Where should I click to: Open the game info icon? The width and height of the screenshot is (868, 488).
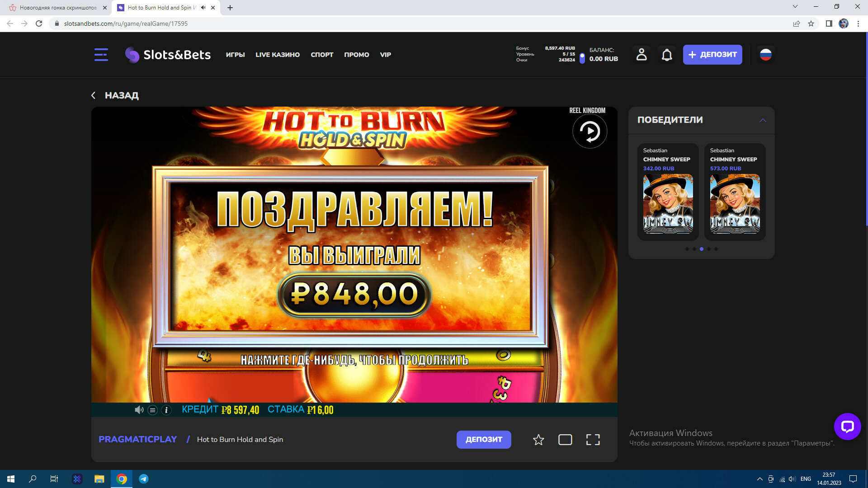point(166,410)
